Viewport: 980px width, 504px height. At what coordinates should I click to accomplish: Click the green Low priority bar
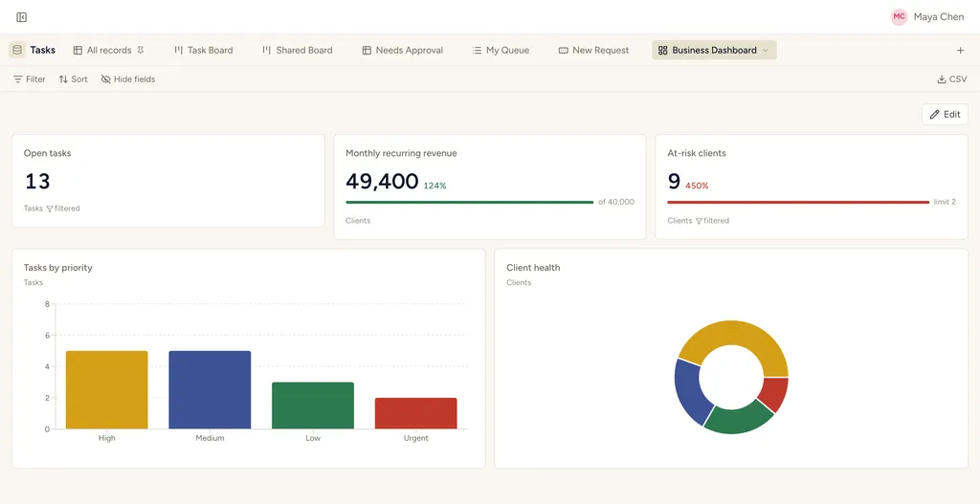click(313, 405)
